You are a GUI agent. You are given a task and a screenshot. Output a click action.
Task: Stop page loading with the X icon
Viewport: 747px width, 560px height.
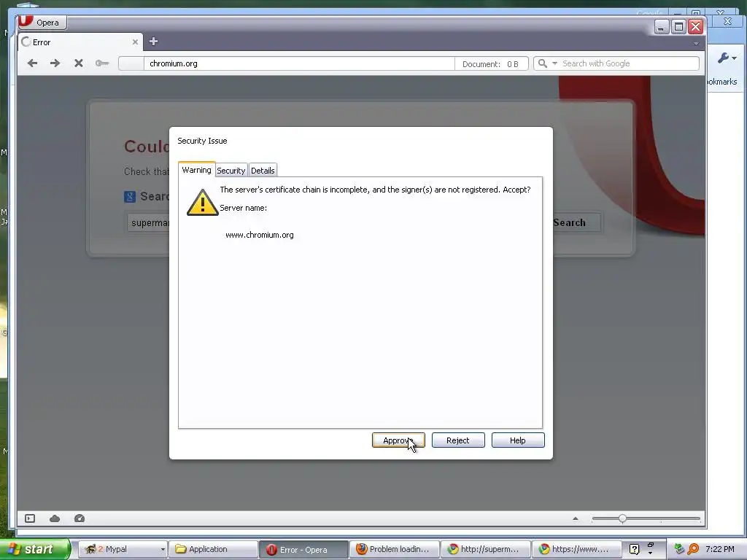pyautogui.click(x=79, y=63)
